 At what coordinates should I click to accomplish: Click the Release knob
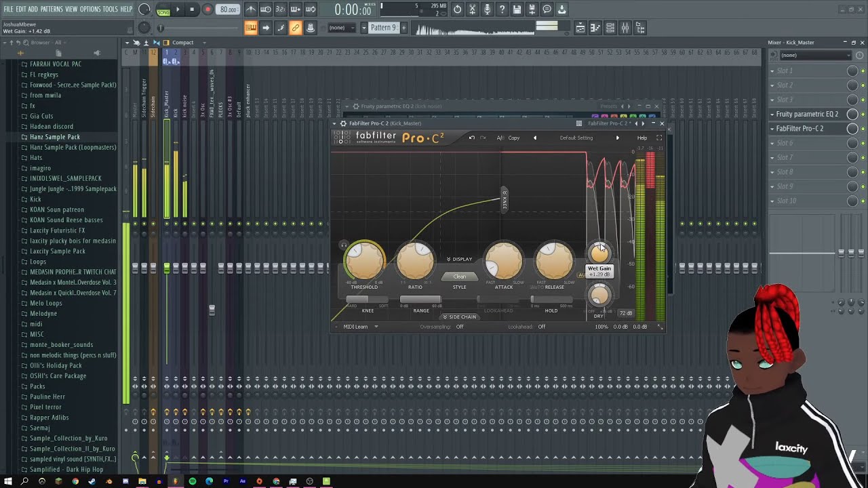pos(554,261)
